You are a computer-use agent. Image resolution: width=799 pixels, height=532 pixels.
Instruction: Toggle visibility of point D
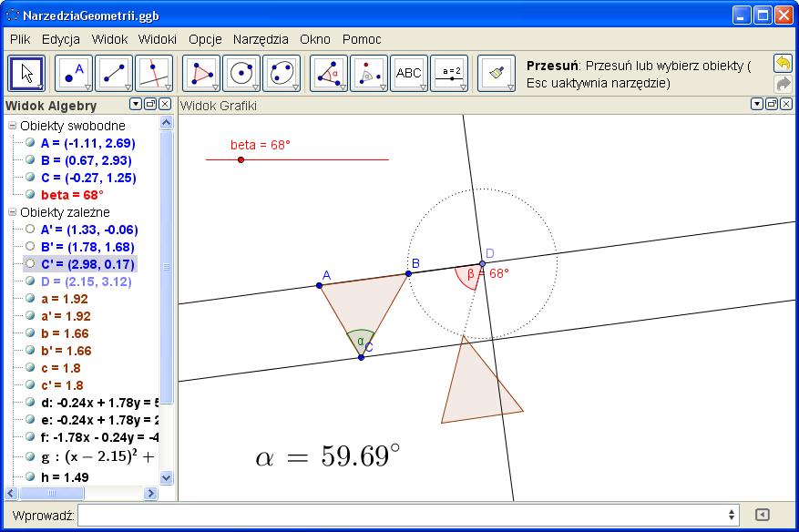pyautogui.click(x=30, y=281)
